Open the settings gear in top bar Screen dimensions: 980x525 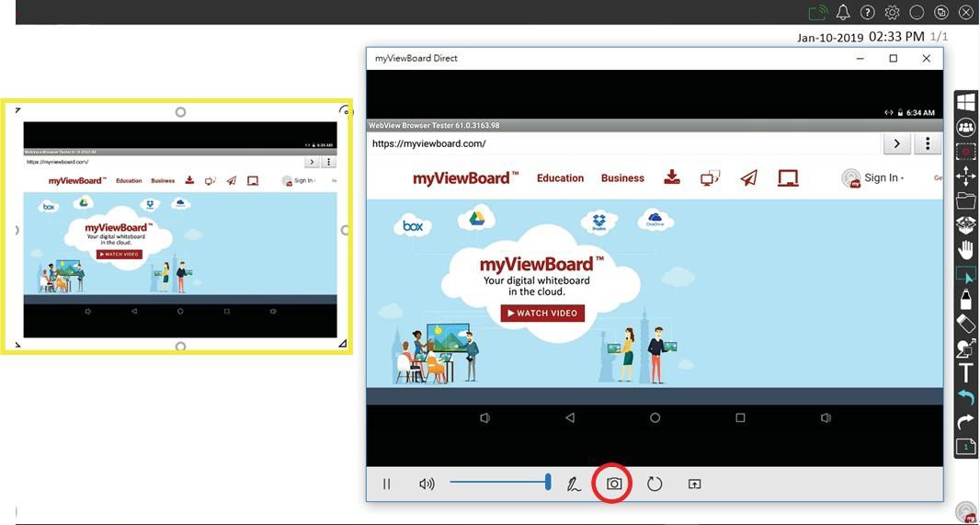click(x=892, y=13)
